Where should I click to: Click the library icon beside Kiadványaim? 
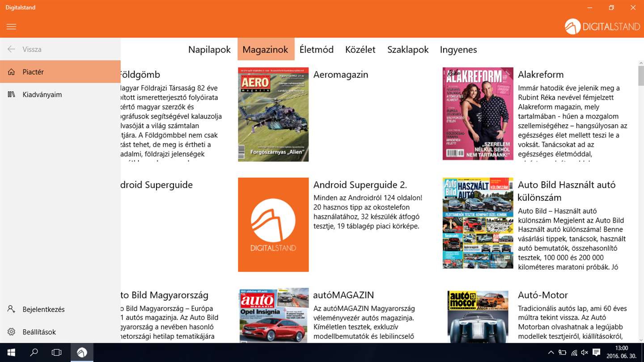pos(11,94)
